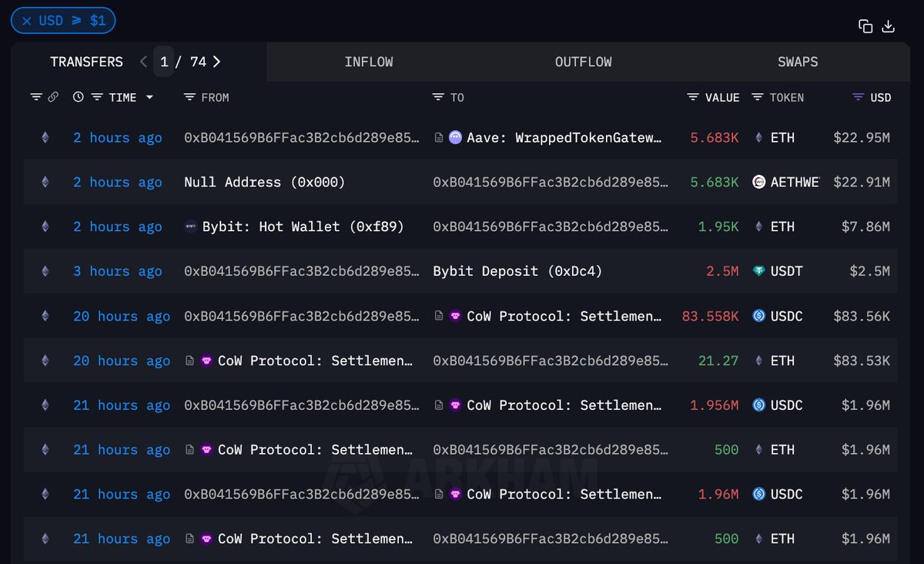Toggle the TOKEN column filter
The height and width of the screenshot is (564, 924).
(x=758, y=97)
